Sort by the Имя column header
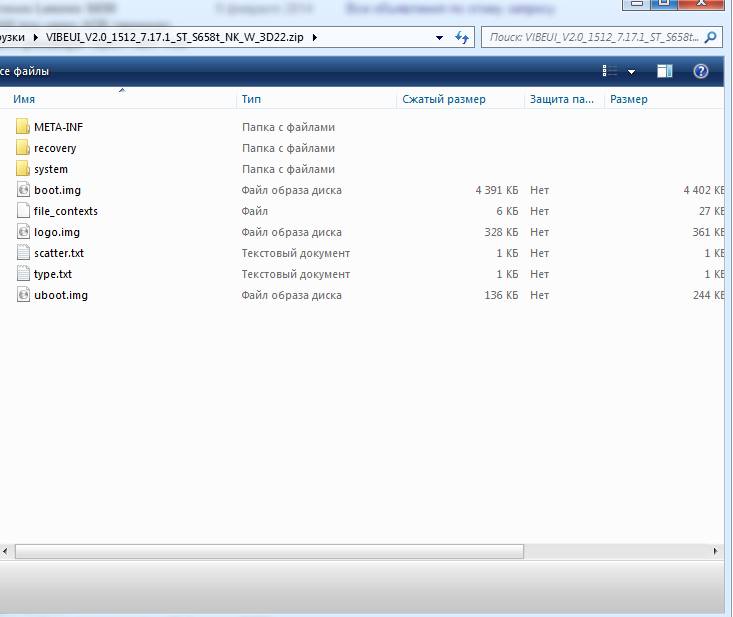This screenshot has width=733, height=617. [24, 99]
